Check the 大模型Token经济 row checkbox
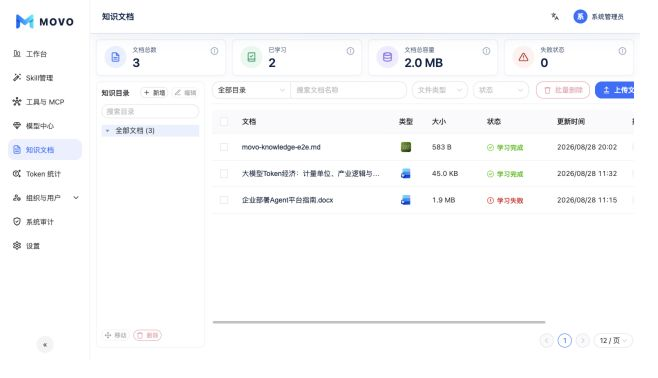The width and height of the screenshot is (658, 378). click(x=224, y=174)
